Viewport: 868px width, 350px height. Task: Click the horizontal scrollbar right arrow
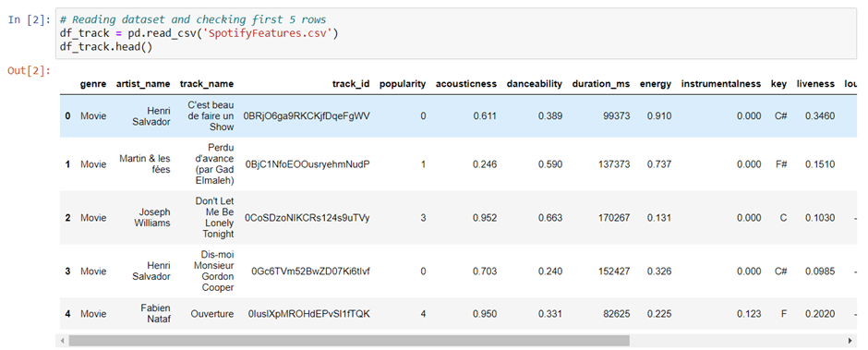tap(850, 340)
